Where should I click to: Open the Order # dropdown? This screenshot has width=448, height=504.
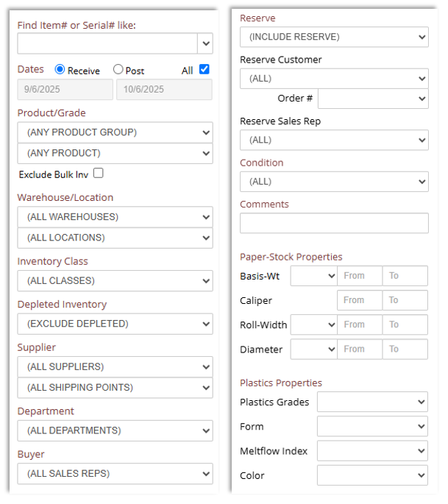(x=373, y=99)
